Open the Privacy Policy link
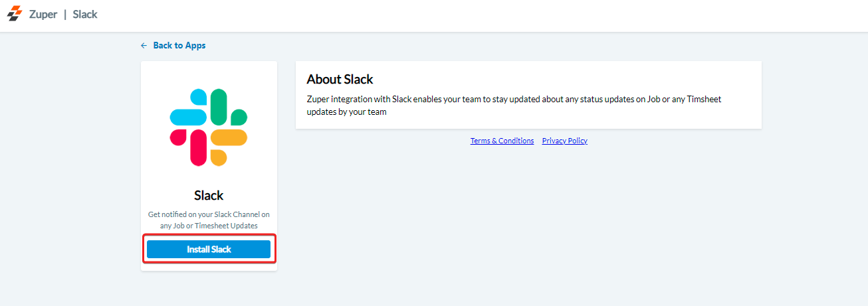Viewport: 868px width, 306px height. click(x=565, y=141)
